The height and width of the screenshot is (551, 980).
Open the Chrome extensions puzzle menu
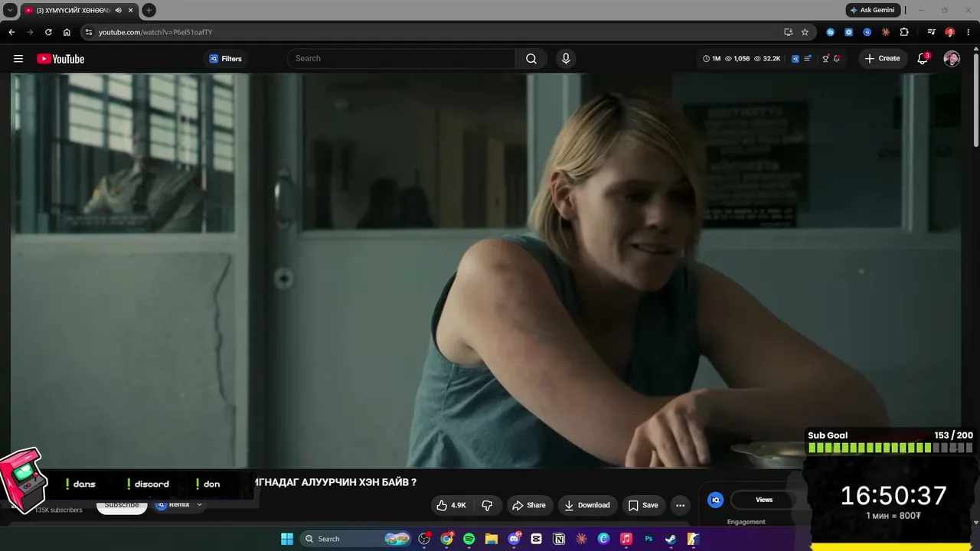(904, 32)
